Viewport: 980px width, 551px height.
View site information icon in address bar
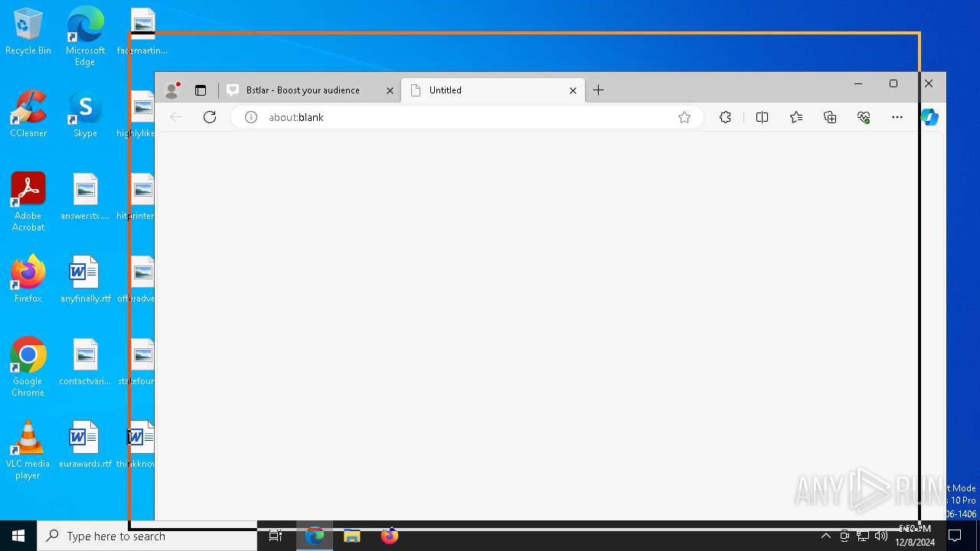[x=250, y=117]
